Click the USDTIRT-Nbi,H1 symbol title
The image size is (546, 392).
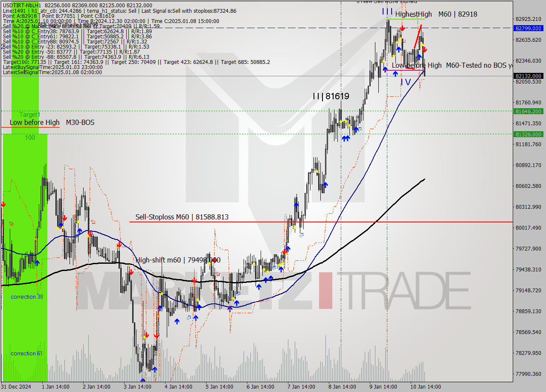pyautogui.click(x=21, y=5)
